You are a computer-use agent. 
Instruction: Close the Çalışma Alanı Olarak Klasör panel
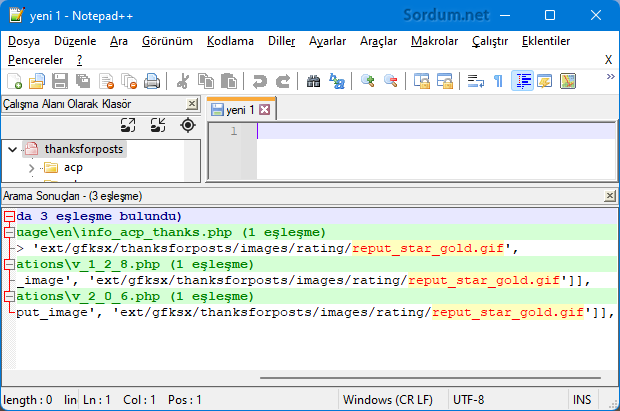[192, 104]
